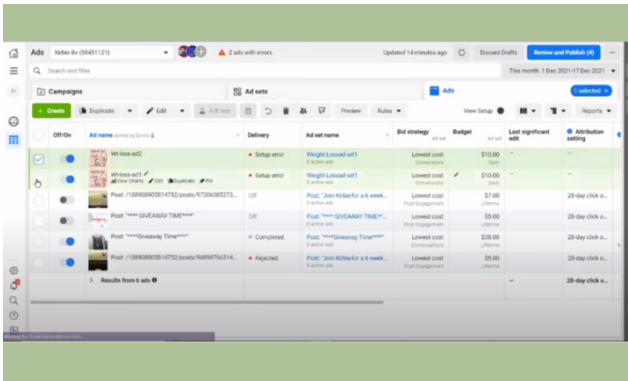Open the Edit dropdown arrow
Screen dimensions: 628x381
(182, 111)
